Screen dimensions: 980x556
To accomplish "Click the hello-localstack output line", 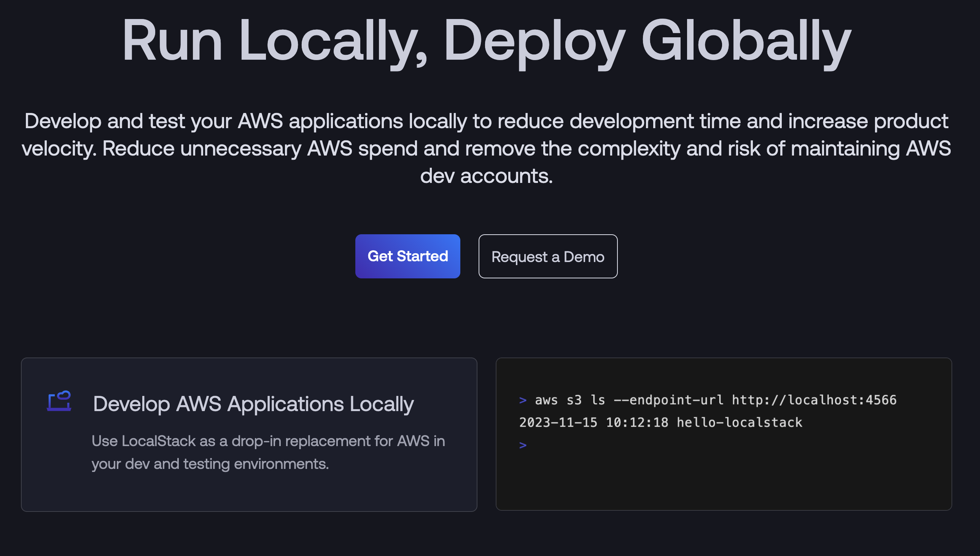I will pyautogui.click(x=661, y=423).
